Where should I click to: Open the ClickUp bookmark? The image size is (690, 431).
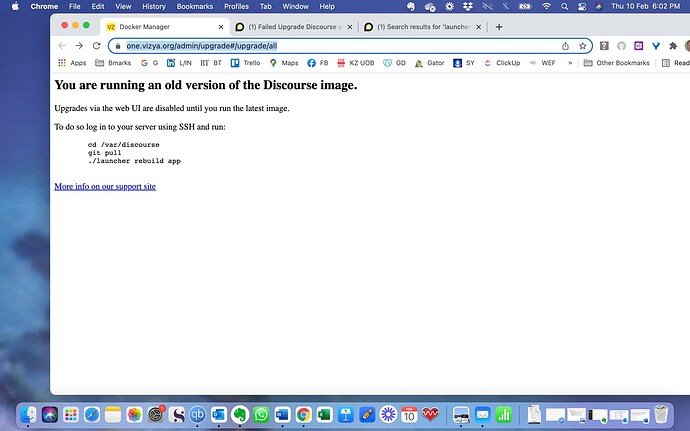[502, 63]
